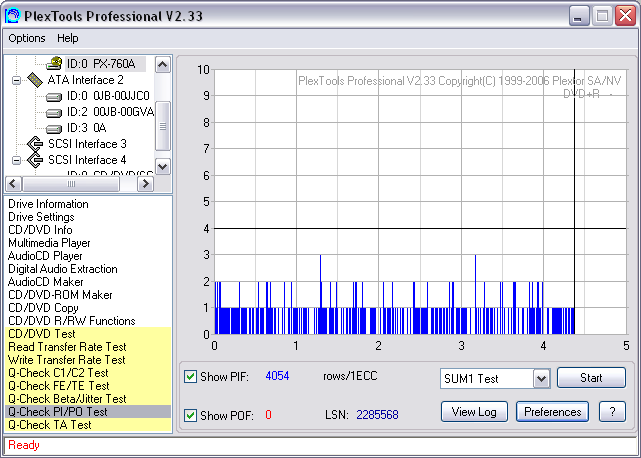Open CD/DVD Info function
Image resolution: width=641 pixels, height=458 pixels.
[40, 230]
